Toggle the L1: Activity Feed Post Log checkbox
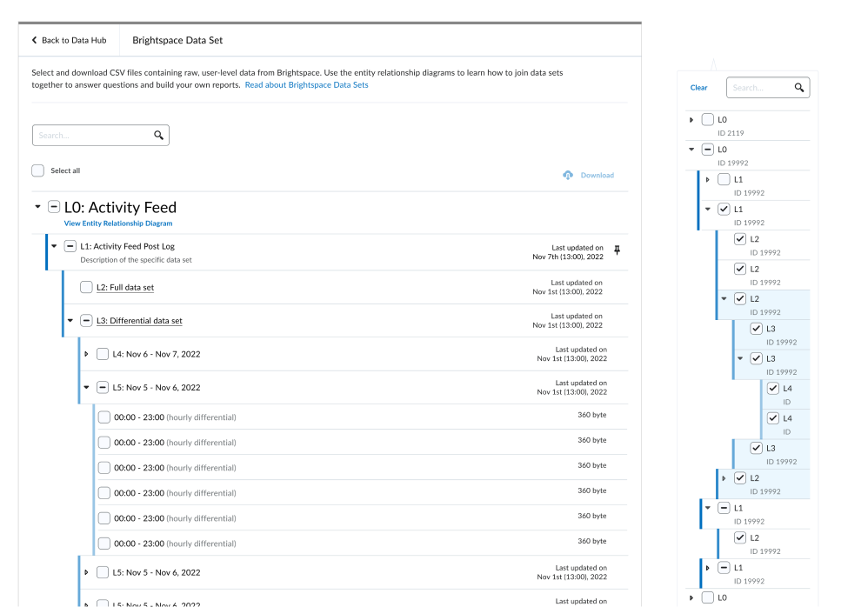868x607 pixels. point(70,246)
